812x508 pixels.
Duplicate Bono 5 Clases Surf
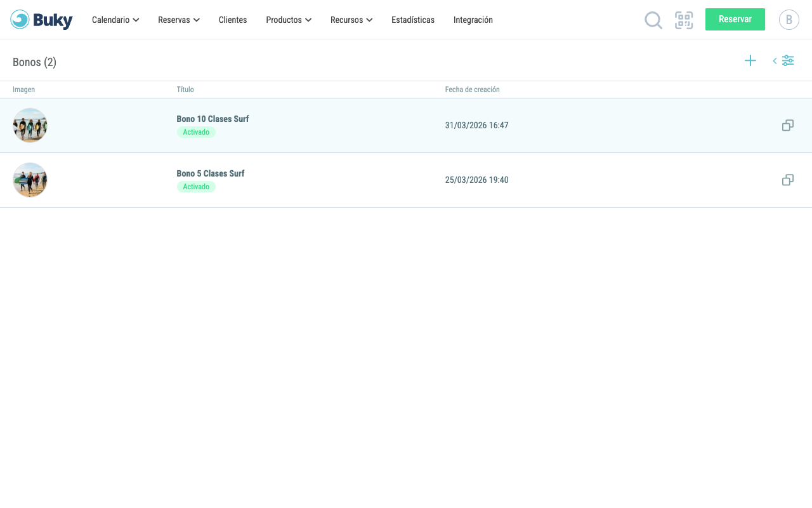(x=788, y=180)
